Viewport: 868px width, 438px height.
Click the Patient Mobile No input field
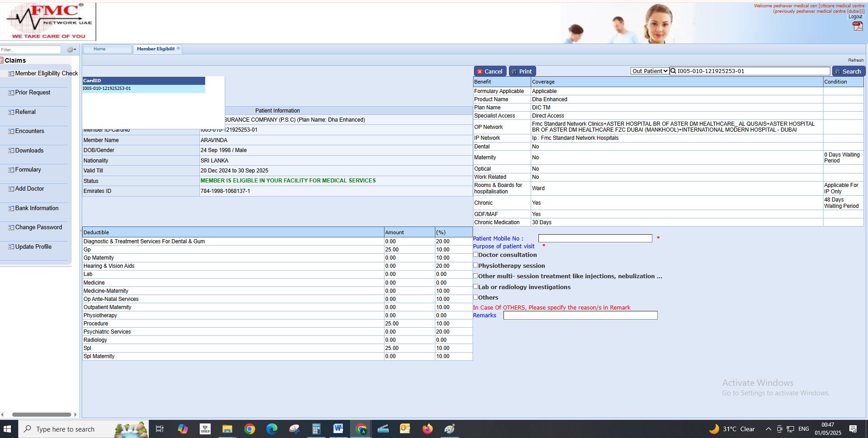pyautogui.click(x=595, y=238)
